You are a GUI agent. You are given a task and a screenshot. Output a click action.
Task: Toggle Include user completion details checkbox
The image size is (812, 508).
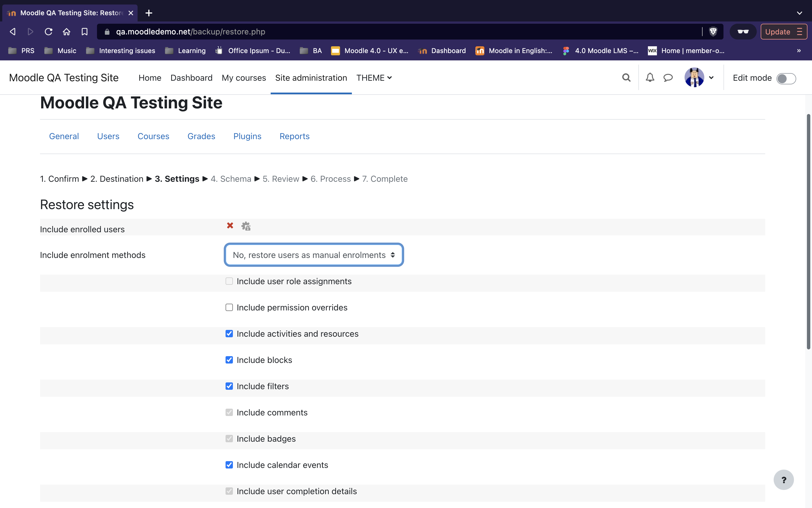tap(229, 491)
